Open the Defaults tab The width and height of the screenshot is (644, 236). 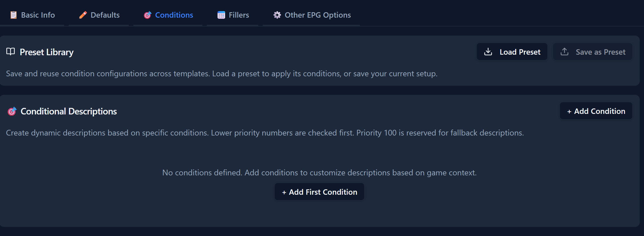click(105, 15)
